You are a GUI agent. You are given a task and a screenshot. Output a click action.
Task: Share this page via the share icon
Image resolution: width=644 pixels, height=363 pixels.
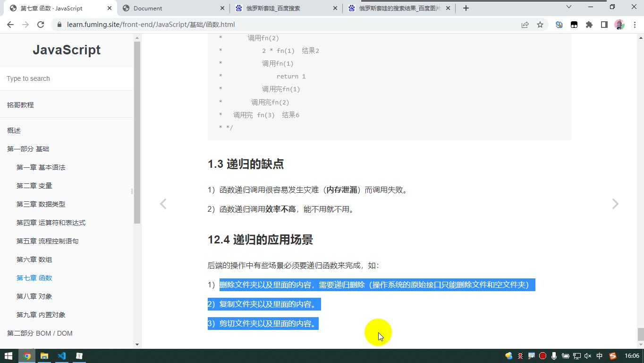tap(525, 25)
